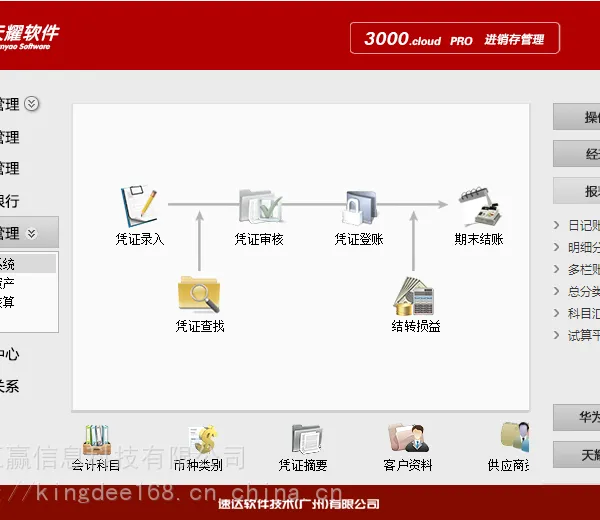Click the 经 button in right panel
The width and height of the screenshot is (600, 520).
[x=577, y=153]
